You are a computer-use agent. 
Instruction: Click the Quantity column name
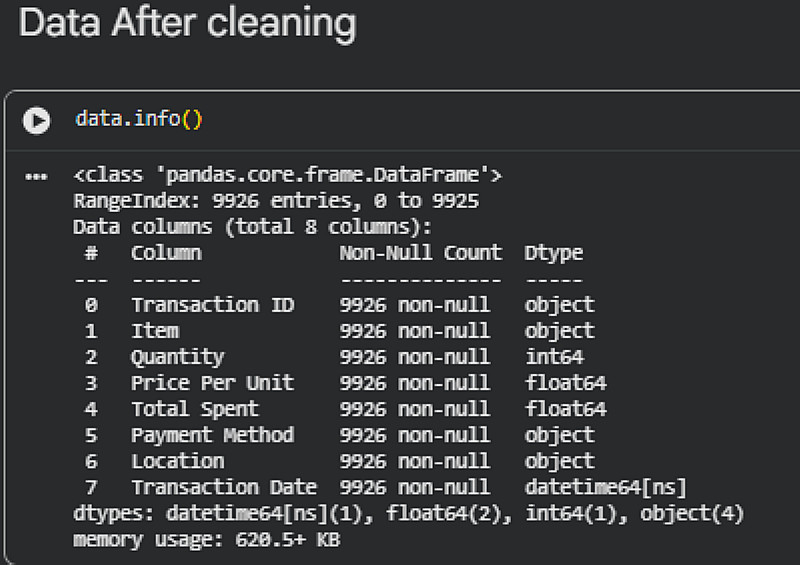point(178,357)
